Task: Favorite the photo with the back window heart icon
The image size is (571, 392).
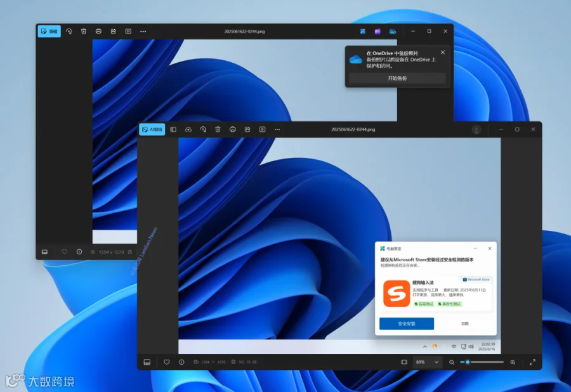Action: click(65, 252)
